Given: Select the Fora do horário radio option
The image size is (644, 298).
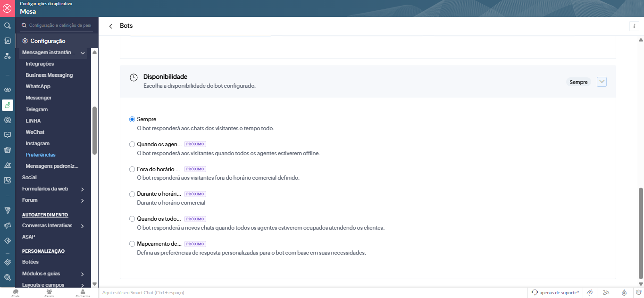Looking at the screenshot, I should [x=132, y=169].
